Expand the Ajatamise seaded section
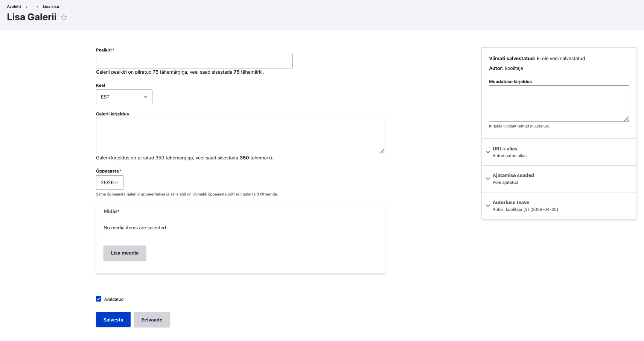The image size is (644, 341). coord(513,176)
